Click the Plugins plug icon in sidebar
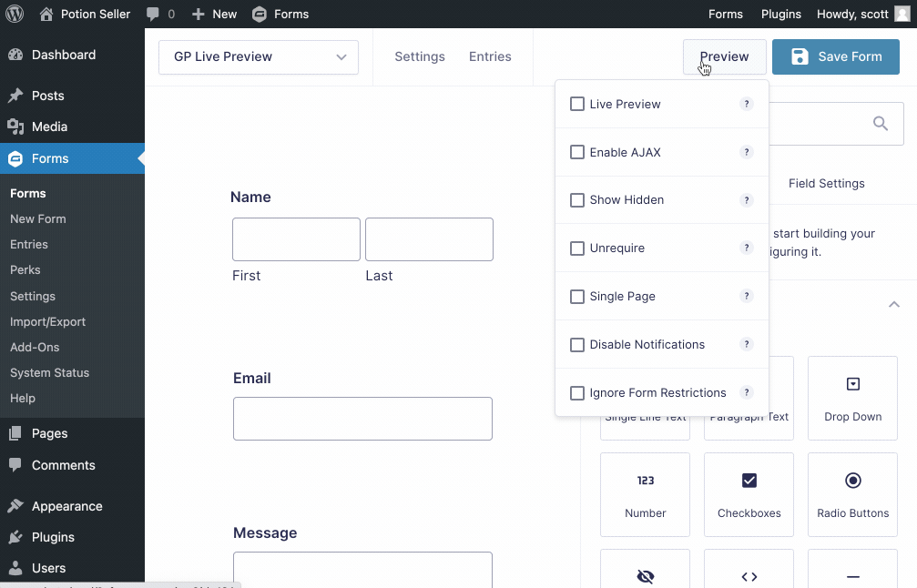This screenshot has height=588, width=917. (x=15, y=537)
